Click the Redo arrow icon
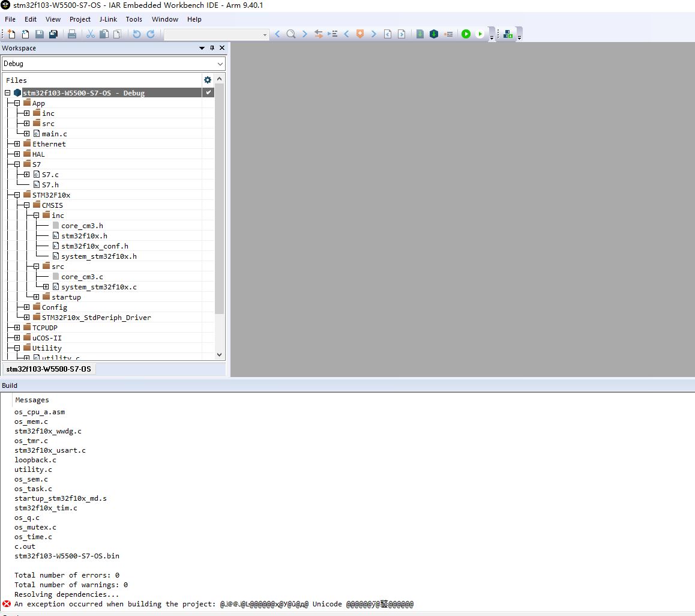This screenshot has width=695, height=616. coord(151,34)
